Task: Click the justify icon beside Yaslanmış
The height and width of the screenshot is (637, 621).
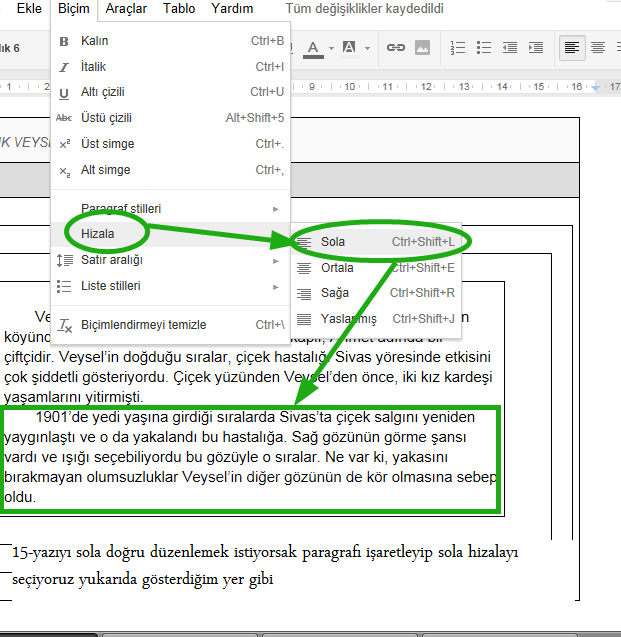Action: [x=304, y=319]
